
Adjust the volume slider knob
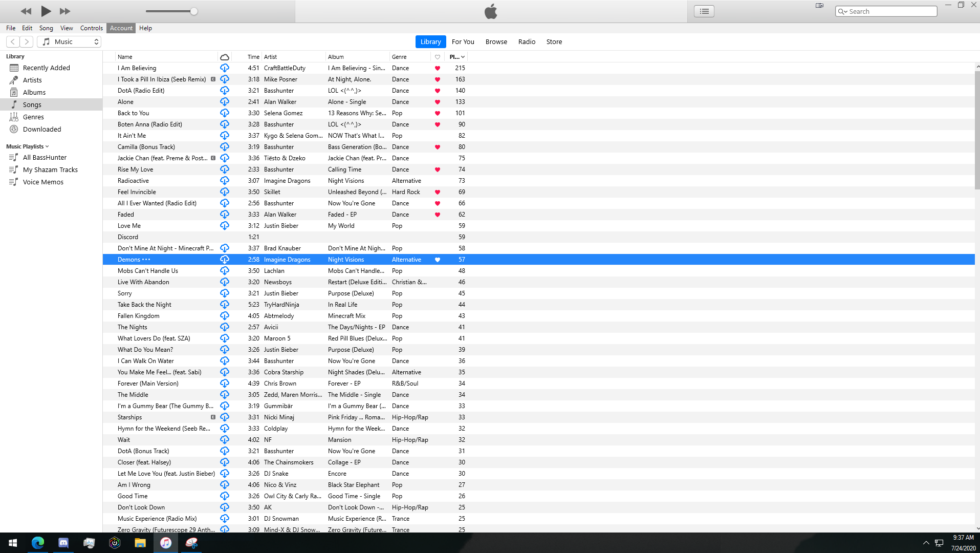tap(194, 11)
